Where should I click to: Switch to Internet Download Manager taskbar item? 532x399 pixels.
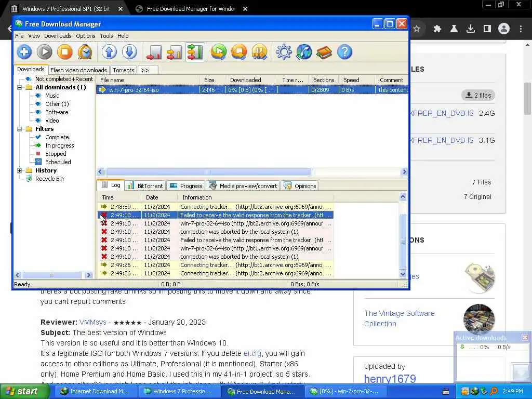click(95, 391)
